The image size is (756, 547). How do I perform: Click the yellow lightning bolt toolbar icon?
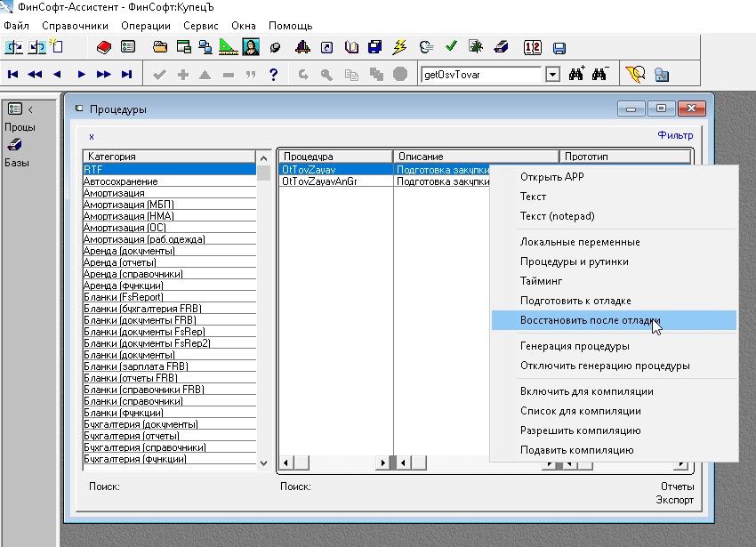coord(399,47)
